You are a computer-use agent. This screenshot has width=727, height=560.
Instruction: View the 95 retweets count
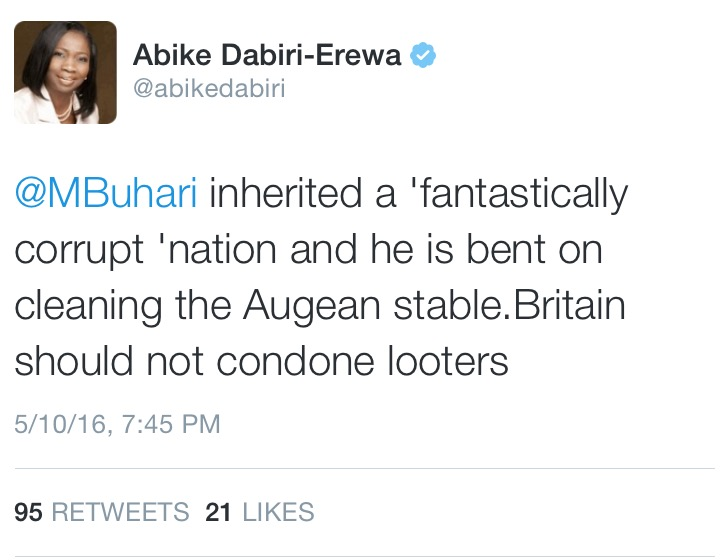(28, 512)
